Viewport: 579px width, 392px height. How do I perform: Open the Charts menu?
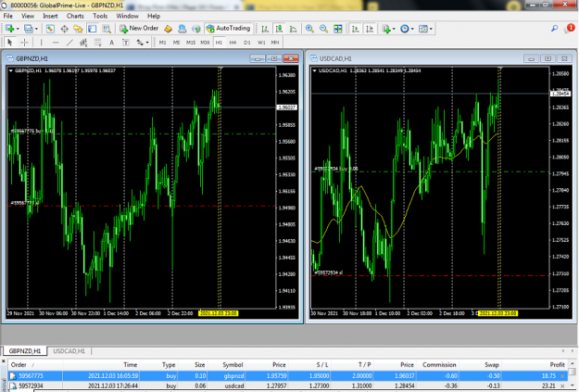(75, 16)
